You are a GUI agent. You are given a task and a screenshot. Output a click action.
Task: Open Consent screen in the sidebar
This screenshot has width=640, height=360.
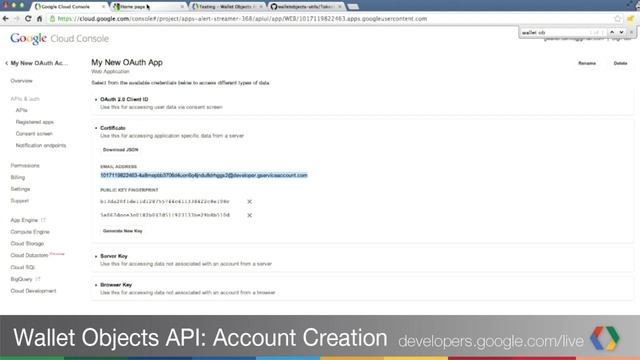(x=34, y=134)
